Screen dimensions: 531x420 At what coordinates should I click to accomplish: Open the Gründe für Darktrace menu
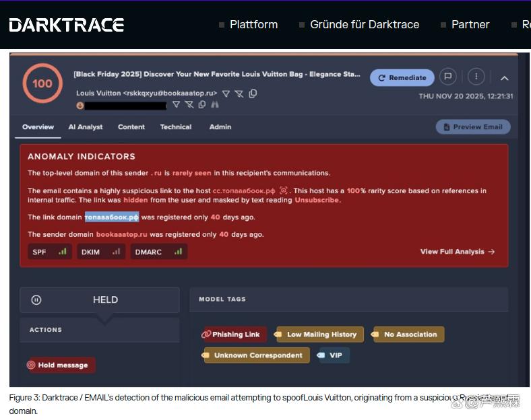tap(365, 25)
